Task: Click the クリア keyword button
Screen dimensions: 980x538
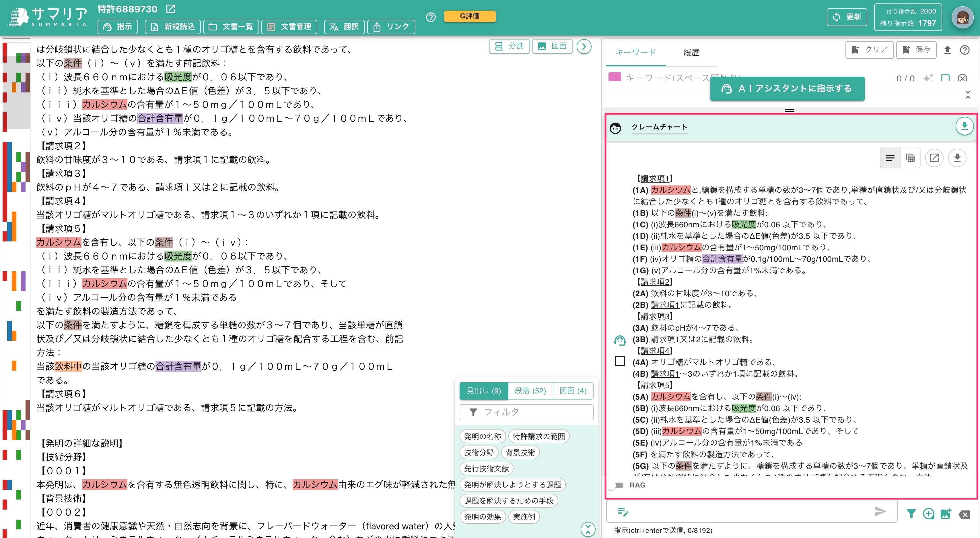Action: [x=869, y=50]
